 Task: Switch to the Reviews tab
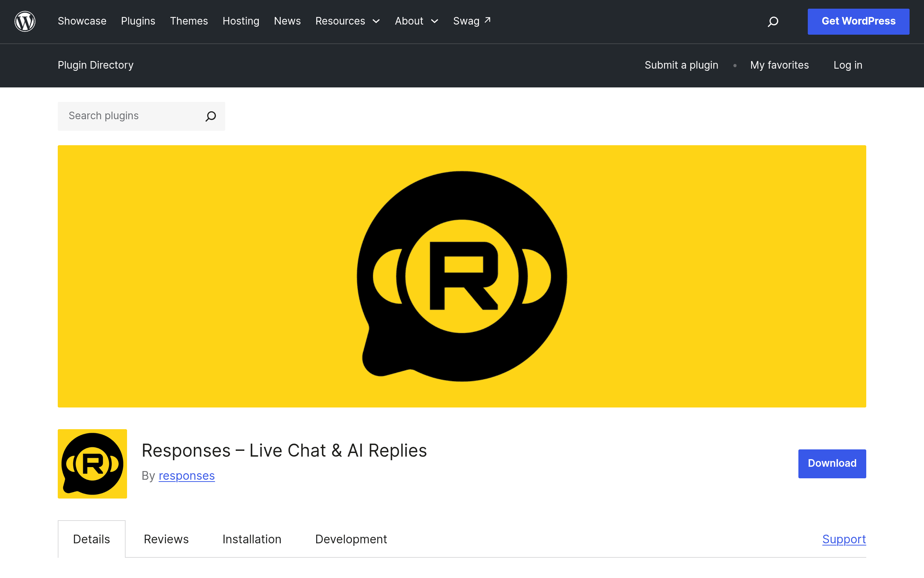(166, 539)
